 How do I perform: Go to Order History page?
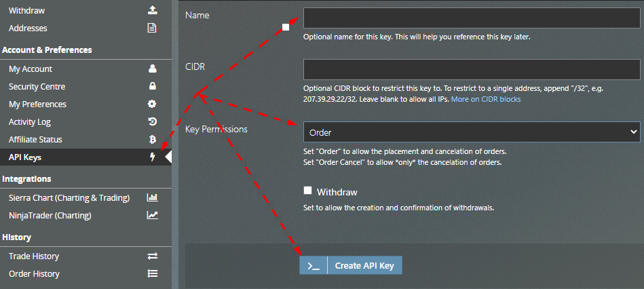(34, 274)
